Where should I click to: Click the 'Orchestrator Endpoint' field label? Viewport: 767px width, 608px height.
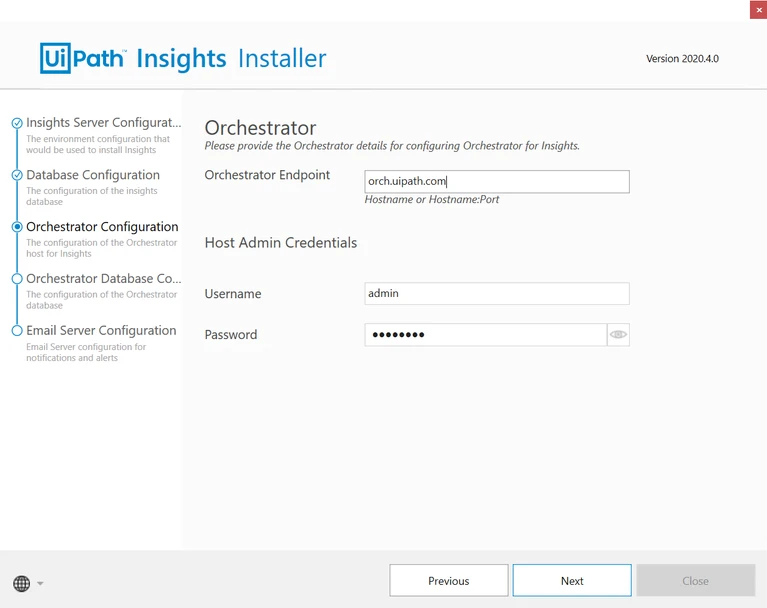pyautogui.click(x=267, y=175)
